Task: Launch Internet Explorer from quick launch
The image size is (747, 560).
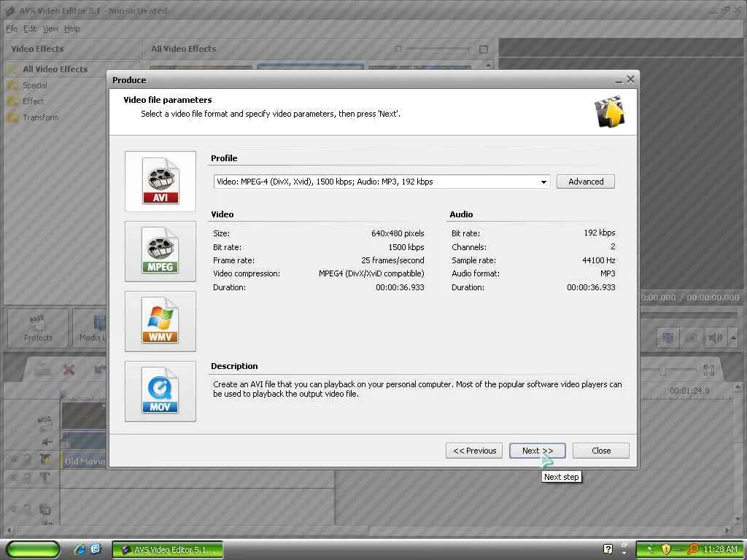Action: click(x=80, y=549)
